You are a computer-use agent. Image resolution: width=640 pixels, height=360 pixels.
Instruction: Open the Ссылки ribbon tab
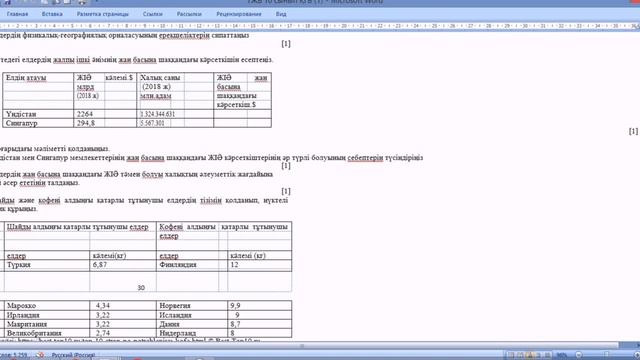(x=153, y=14)
